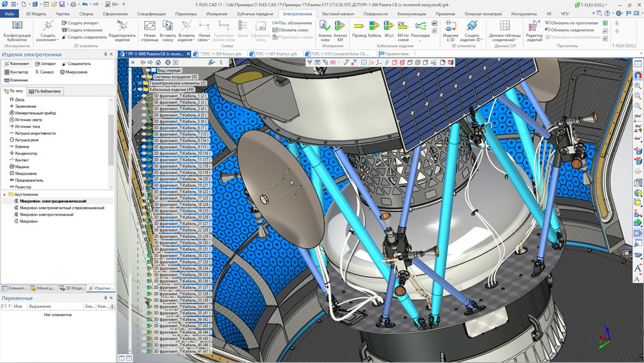Select the Жгут tool
Image resolution: width=644 pixels, height=363 pixels.
click(389, 30)
